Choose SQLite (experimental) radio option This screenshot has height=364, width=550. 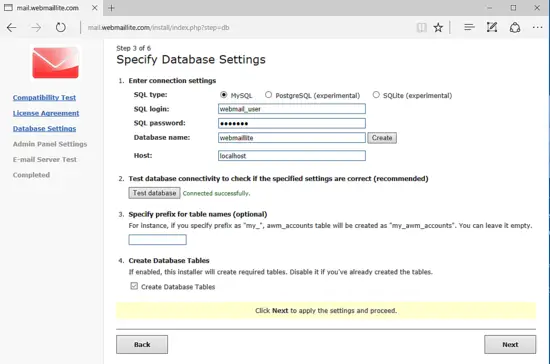376,95
